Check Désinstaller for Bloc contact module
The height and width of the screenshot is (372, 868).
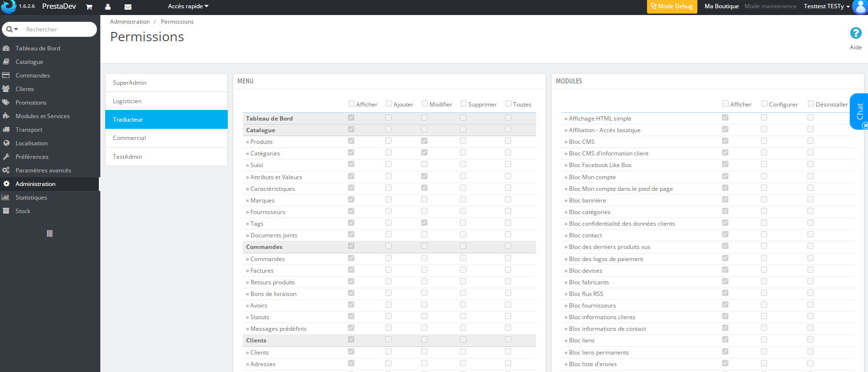[x=810, y=234]
